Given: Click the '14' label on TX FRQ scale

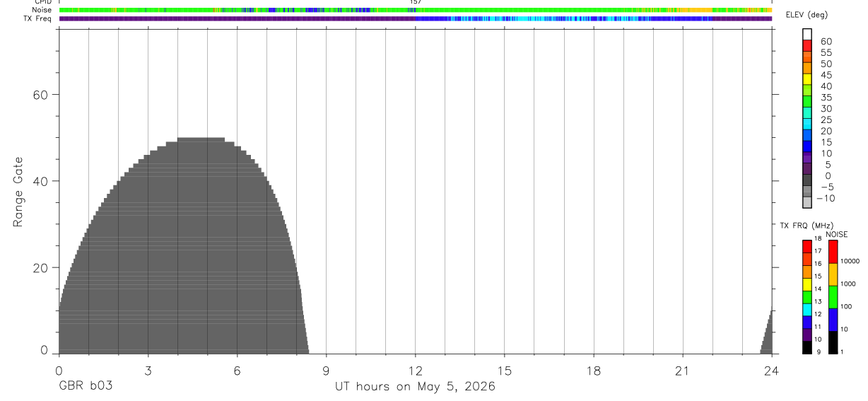Looking at the screenshot, I should click(818, 289).
